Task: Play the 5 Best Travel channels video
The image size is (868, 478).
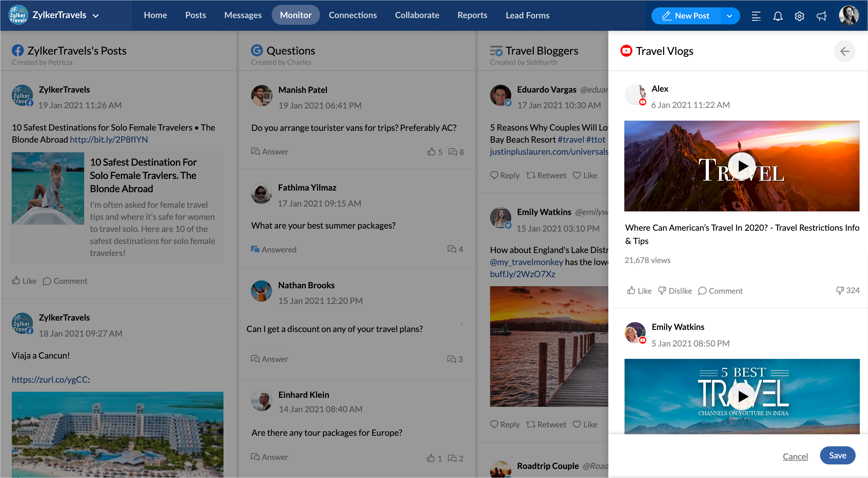Action: [x=741, y=397]
